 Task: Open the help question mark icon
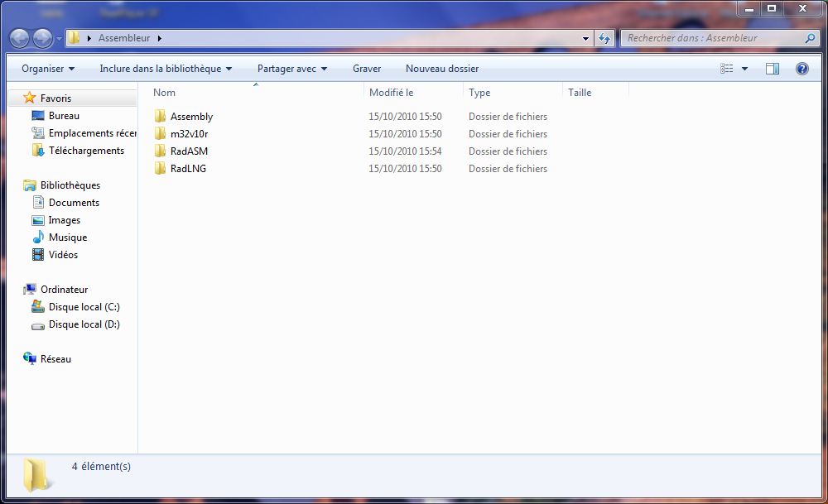802,69
